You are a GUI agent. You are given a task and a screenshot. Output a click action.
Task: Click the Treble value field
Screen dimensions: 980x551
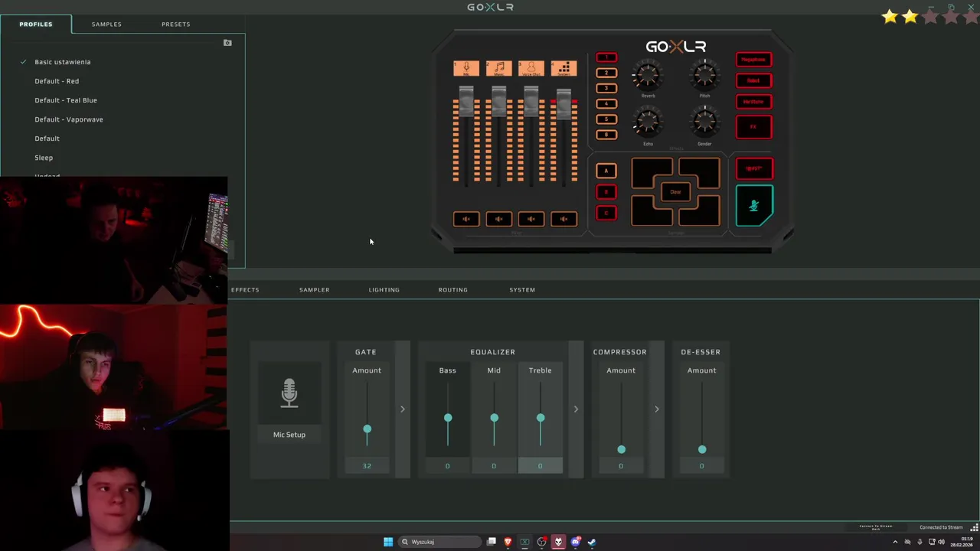[x=540, y=466]
